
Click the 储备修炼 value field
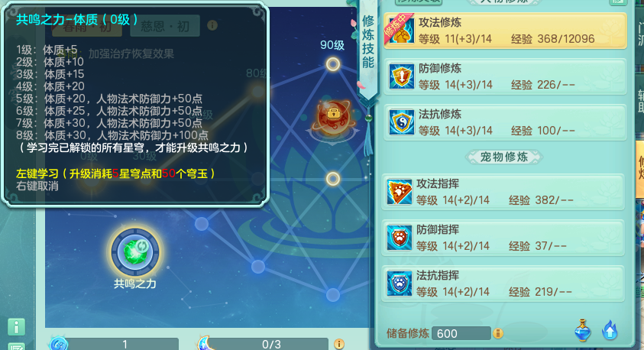pos(461,333)
